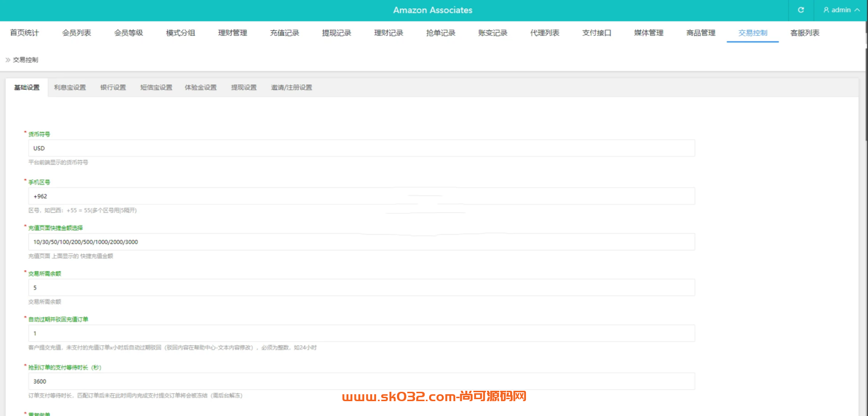
Task: Click the 充值页面快捷金额选择 amounts field
Action: 361,242
